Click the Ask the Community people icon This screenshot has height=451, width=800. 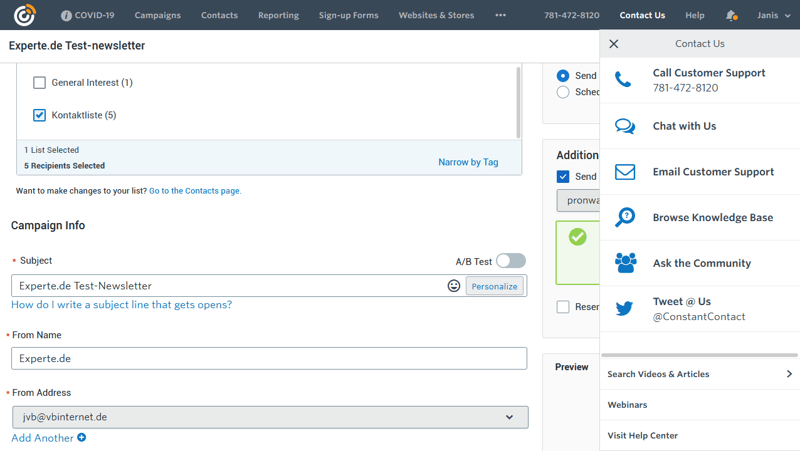625,263
